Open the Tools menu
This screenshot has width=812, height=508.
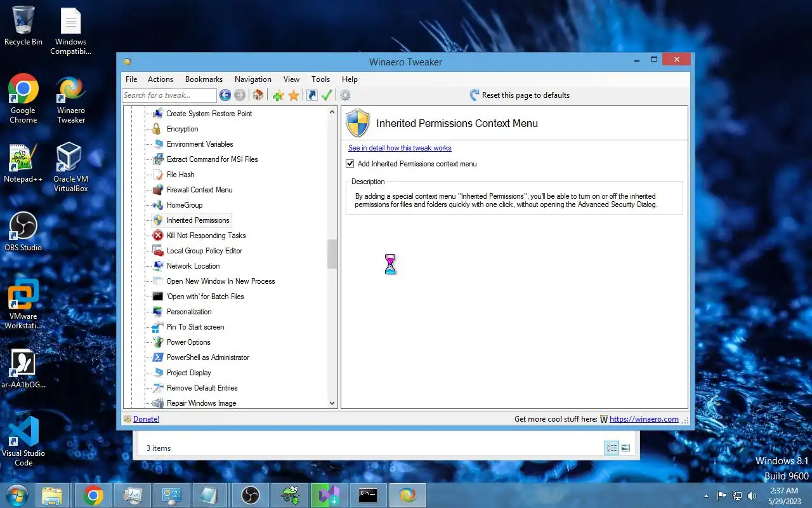[320, 79]
